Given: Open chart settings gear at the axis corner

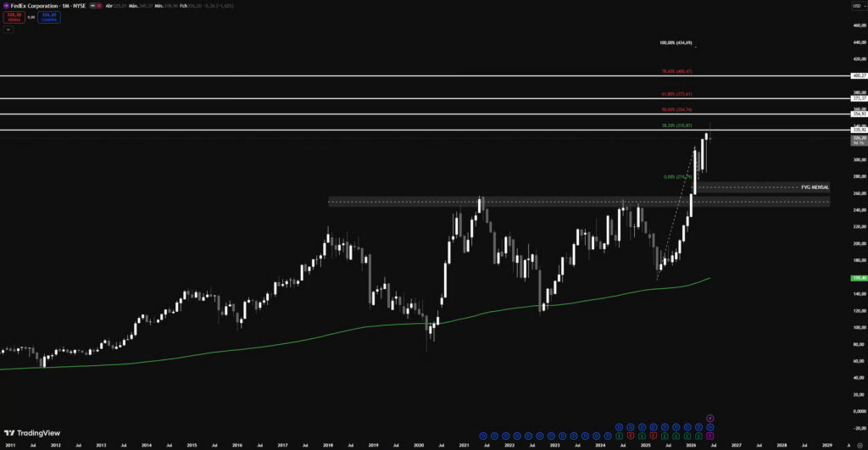Looking at the screenshot, I should (x=860, y=445).
